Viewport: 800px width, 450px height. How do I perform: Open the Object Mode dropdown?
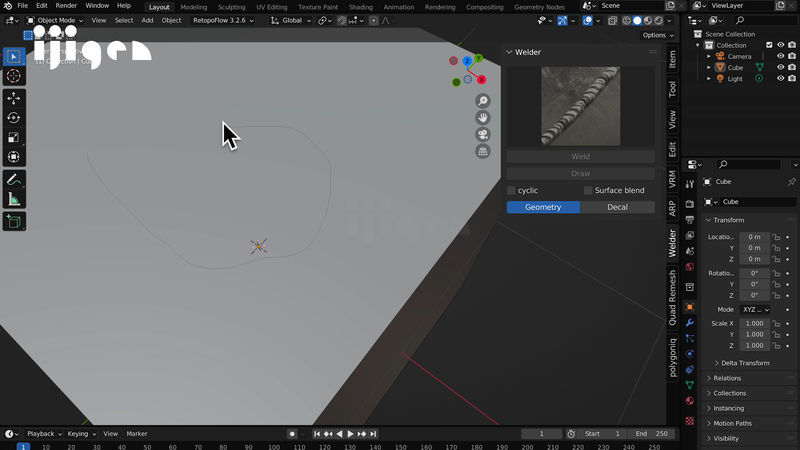55,20
